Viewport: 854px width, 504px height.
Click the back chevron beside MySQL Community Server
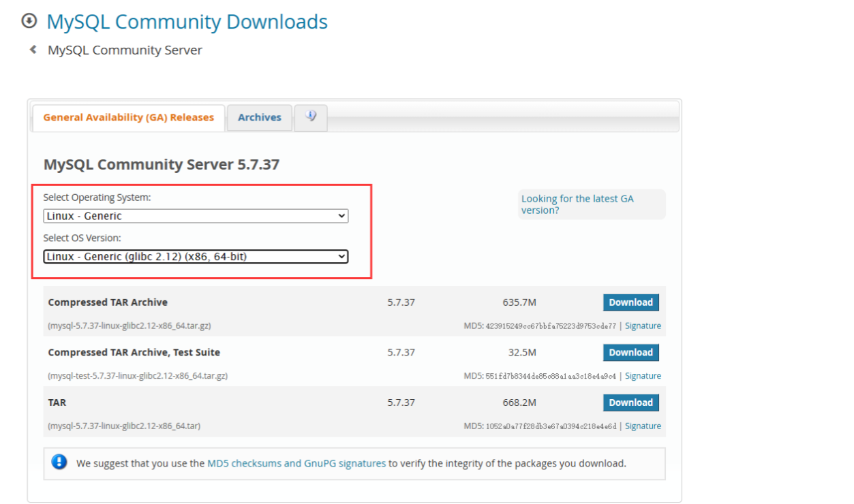pyautogui.click(x=33, y=49)
